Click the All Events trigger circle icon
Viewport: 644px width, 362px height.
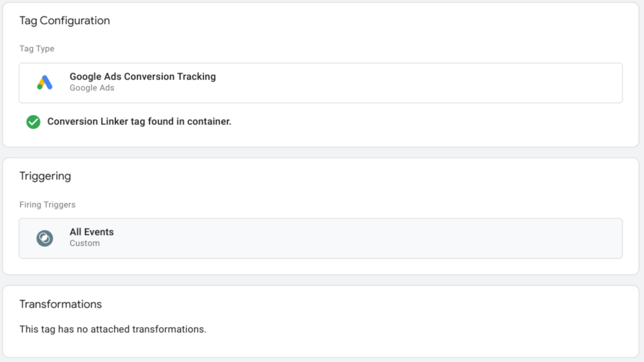(45, 238)
